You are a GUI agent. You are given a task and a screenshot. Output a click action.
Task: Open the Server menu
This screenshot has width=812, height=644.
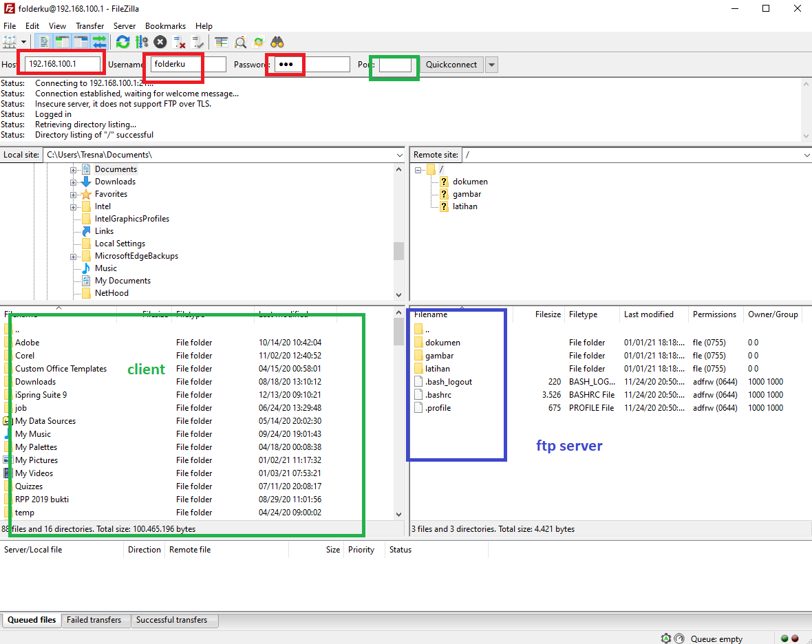[x=125, y=26]
